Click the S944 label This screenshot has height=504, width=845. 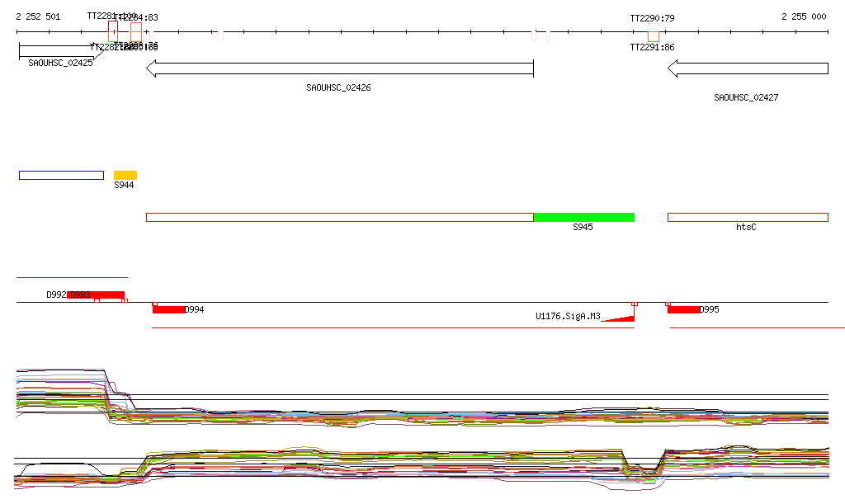pos(124,186)
